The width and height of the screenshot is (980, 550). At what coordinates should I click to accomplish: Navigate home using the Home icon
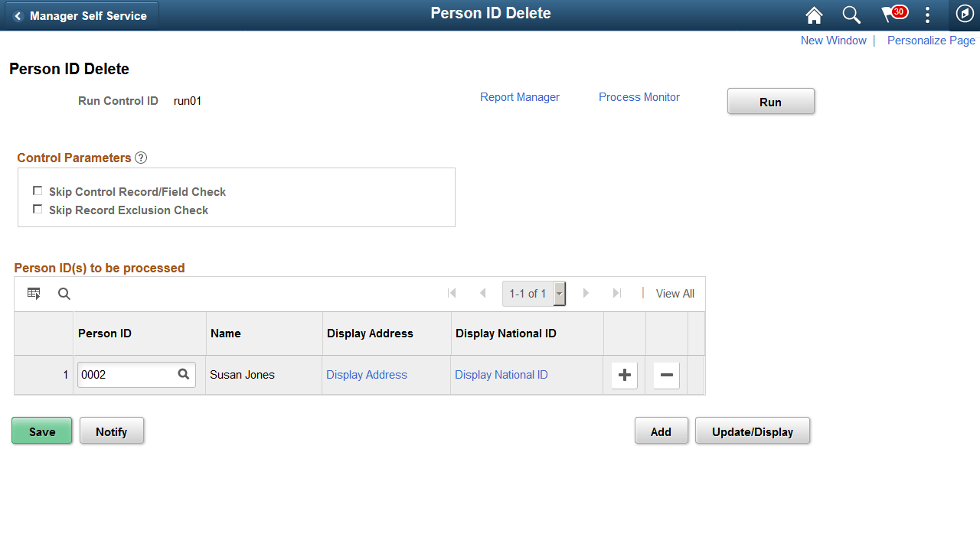click(813, 14)
